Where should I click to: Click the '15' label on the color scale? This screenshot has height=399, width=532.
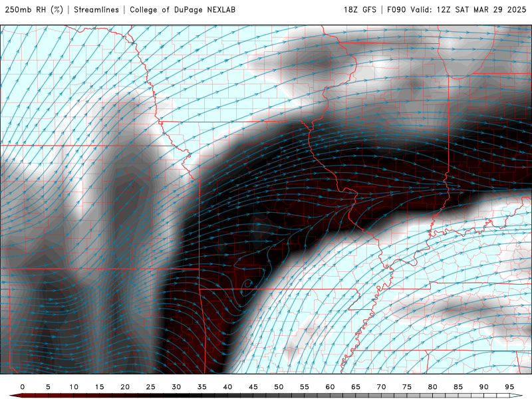tap(99, 387)
